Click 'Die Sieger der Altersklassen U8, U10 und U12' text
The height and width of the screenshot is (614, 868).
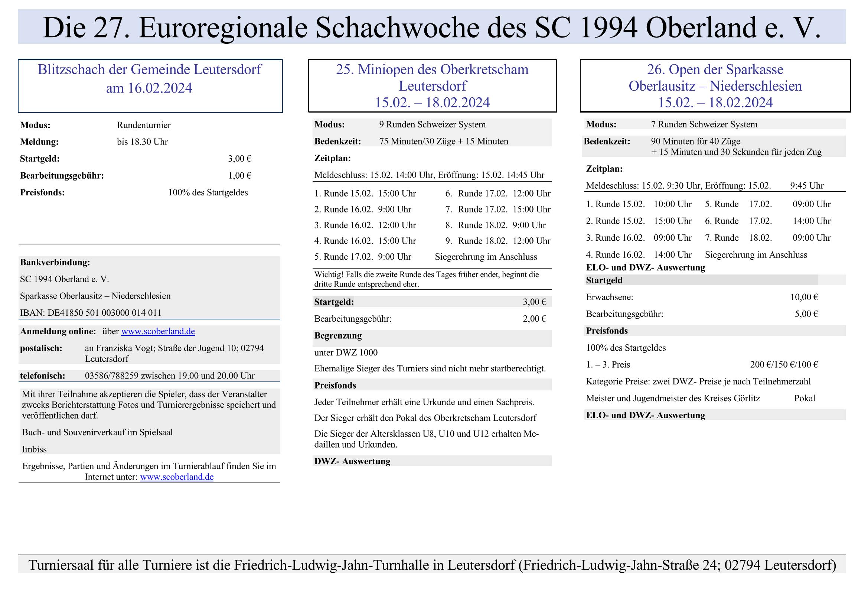pos(427,439)
